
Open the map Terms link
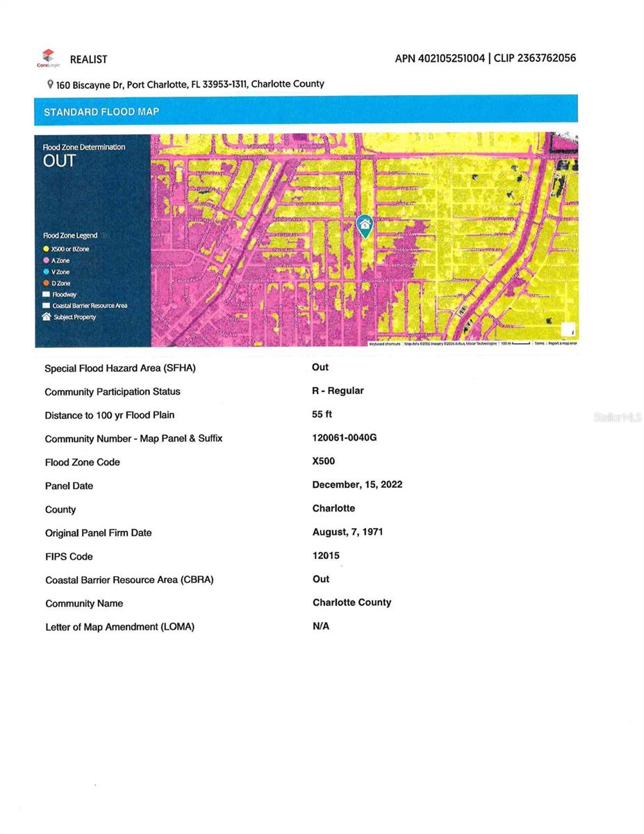(539, 343)
